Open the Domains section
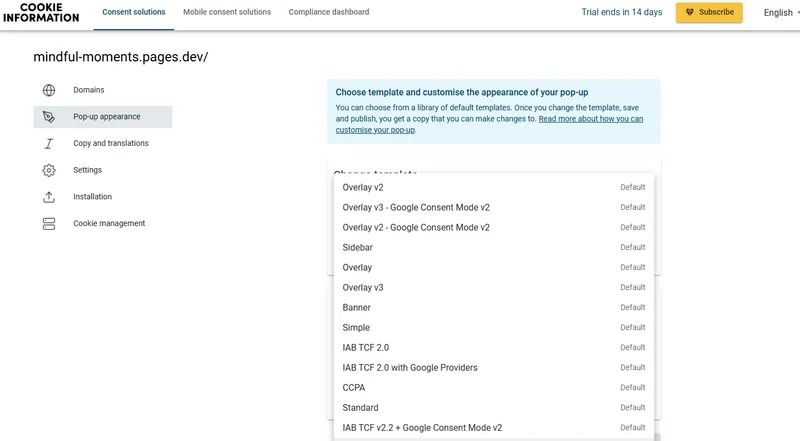 click(x=103, y=90)
